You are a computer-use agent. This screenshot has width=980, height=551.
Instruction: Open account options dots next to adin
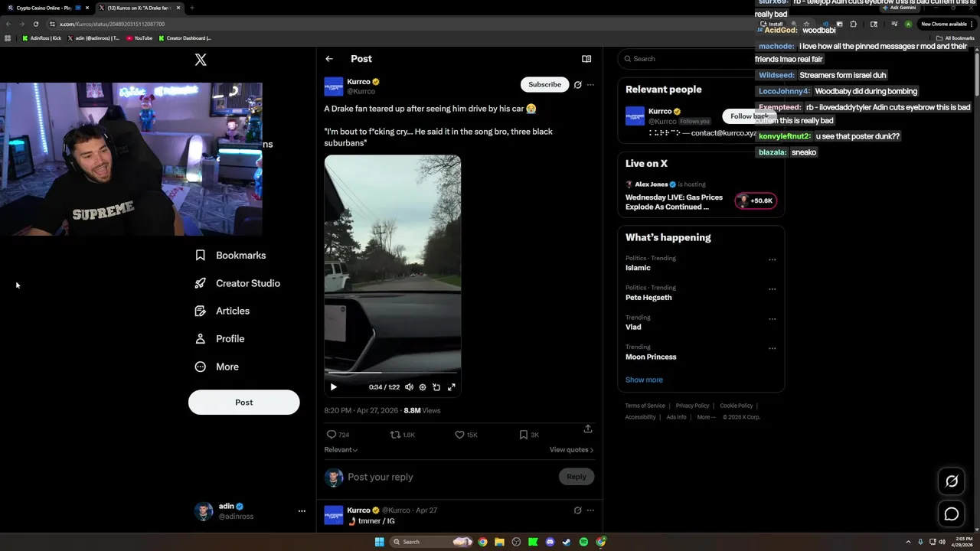[x=302, y=511]
